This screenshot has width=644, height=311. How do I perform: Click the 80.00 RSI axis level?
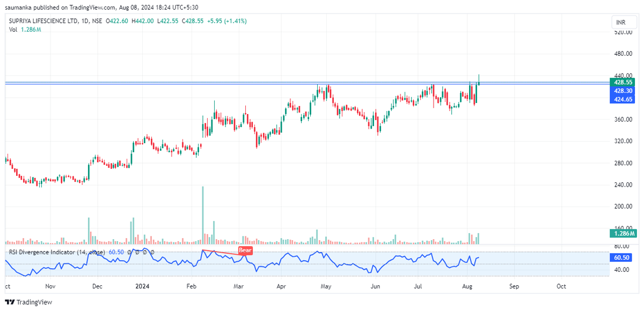623,246
